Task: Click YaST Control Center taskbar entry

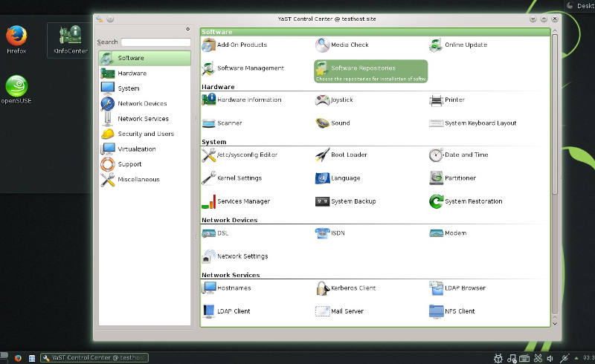Action: (x=94, y=357)
